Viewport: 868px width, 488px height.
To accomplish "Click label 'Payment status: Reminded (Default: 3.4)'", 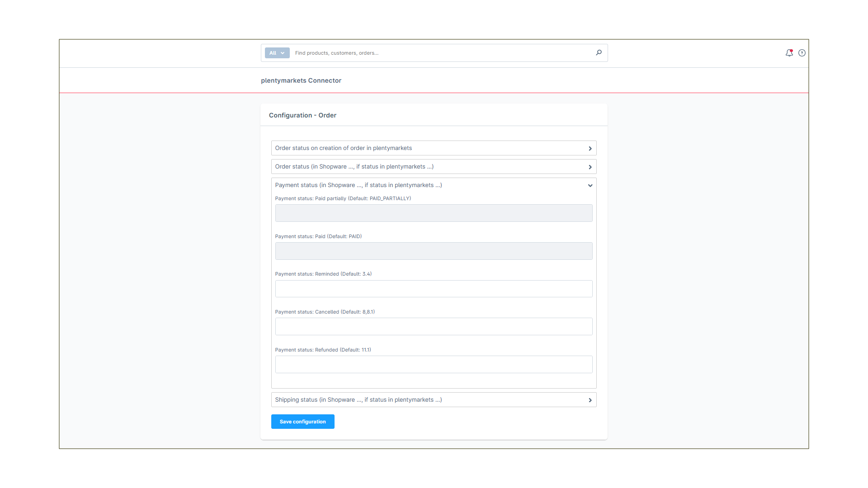I will point(323,274).
